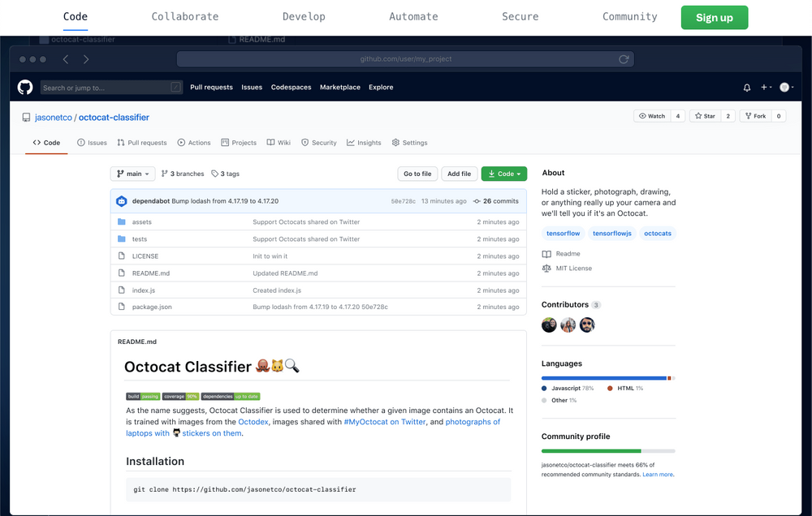Open Marketplace in the header menu

click(x=339, y=87)
